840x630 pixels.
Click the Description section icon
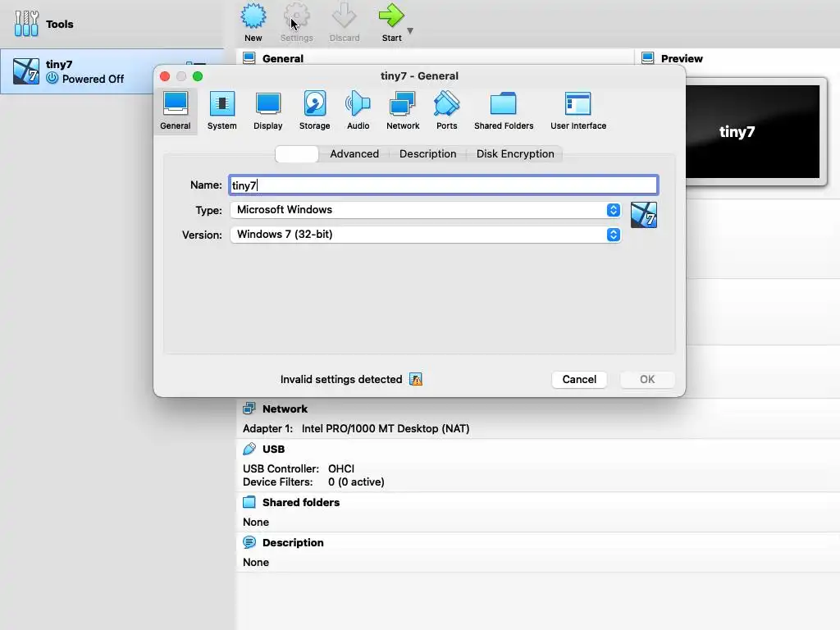click(x=249, y=542)
